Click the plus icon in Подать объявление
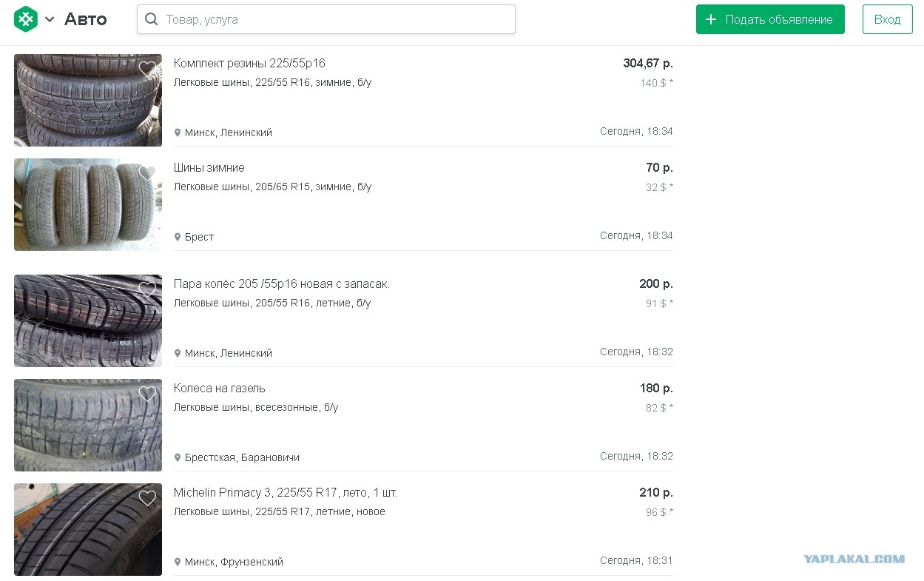Viewport: 924px width, 581px height. click(x=711, y=19)
